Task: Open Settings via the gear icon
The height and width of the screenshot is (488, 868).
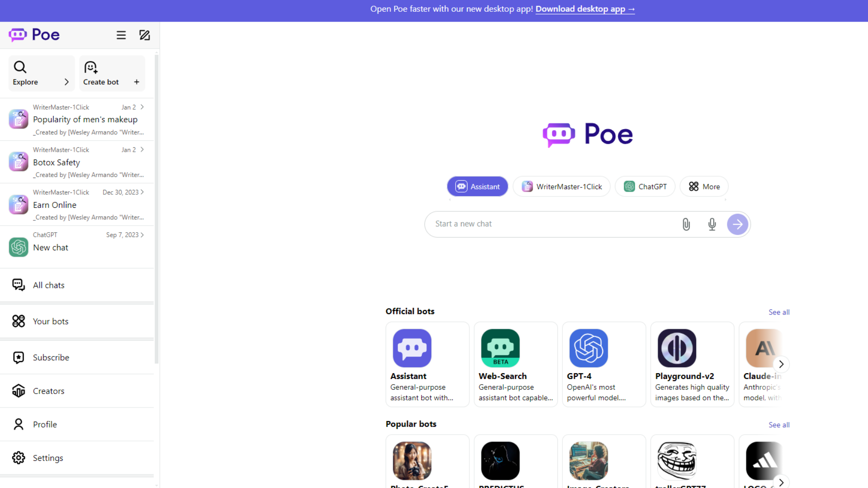Action: pyautogui.click(x=18, y=458)
